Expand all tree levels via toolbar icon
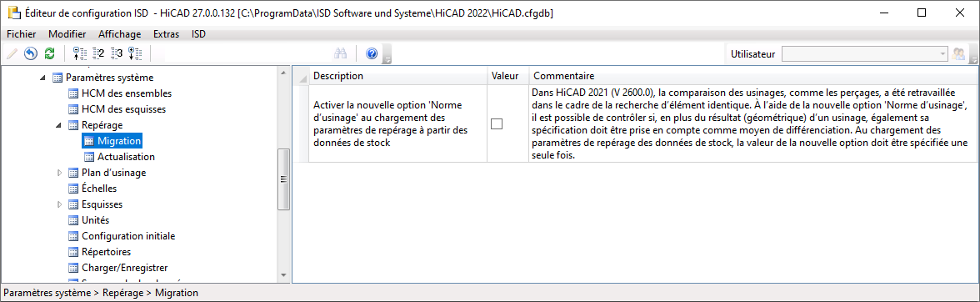The height and width of the screenshot is (302, 980). coord(136,53)
